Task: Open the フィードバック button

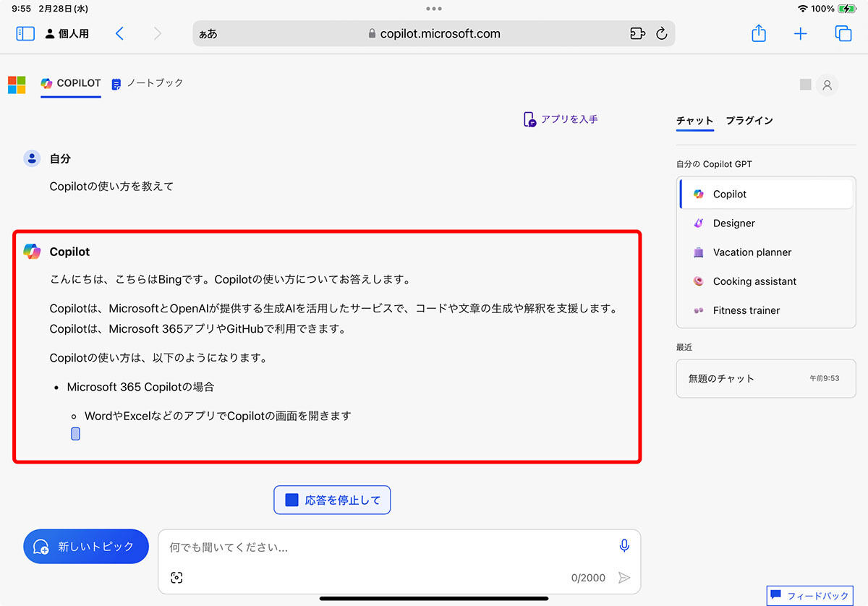Action: [810, 596]
